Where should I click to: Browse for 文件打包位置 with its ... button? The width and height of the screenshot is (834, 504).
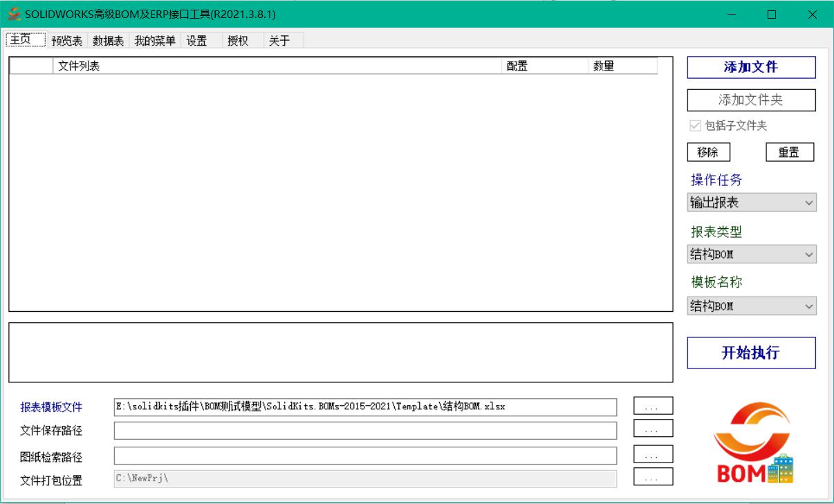653,477
